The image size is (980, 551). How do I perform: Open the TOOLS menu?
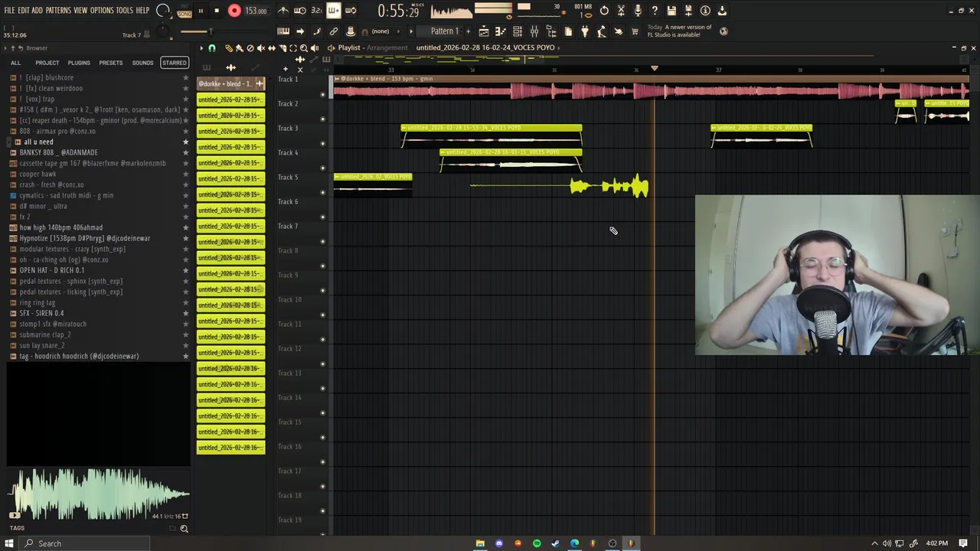click(124, 11)
